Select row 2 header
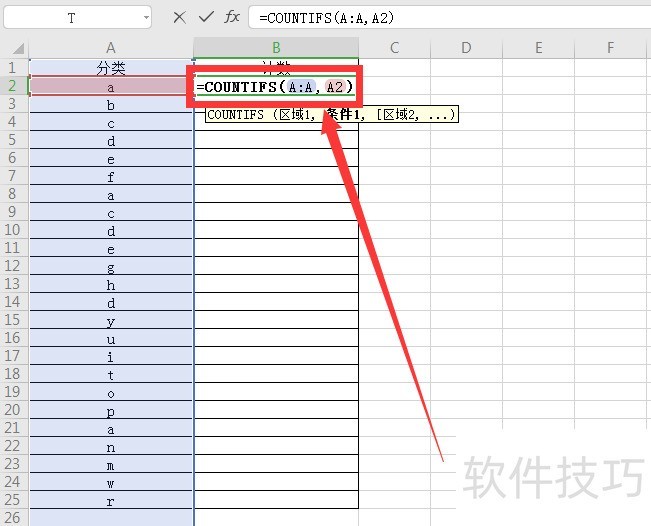The width and height of the screenshot is (651, 526). 12,86
